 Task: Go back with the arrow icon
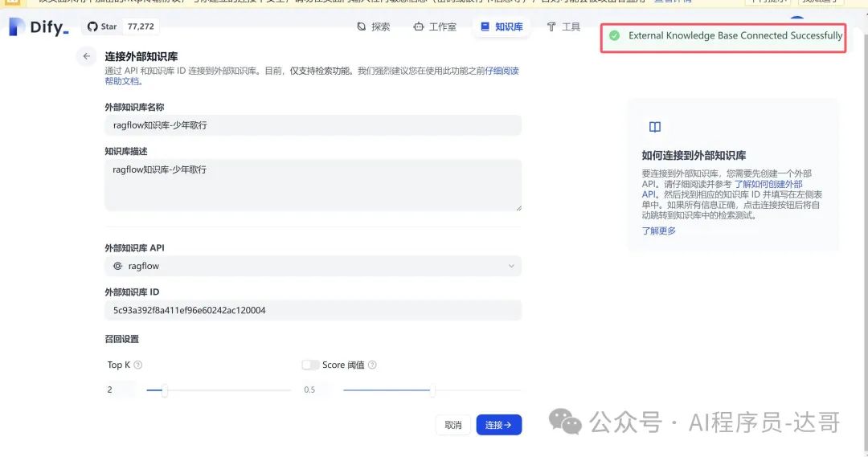click(86, 56)
